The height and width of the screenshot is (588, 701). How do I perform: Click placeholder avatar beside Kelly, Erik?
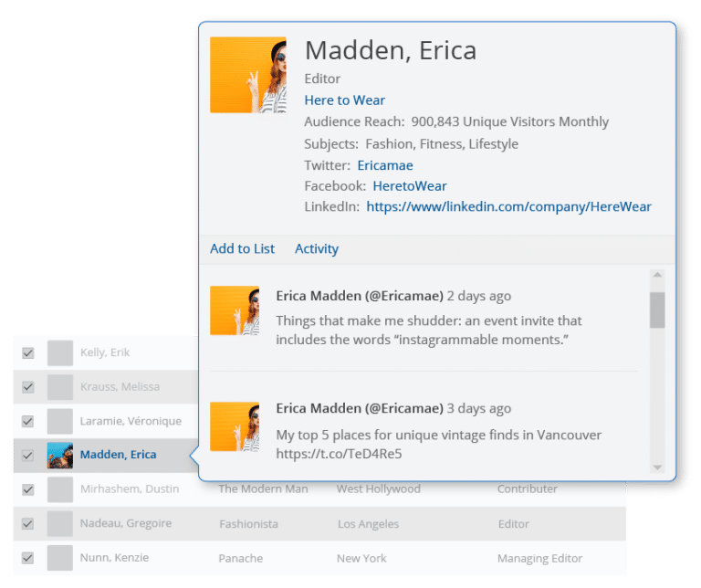coord(60,353)
